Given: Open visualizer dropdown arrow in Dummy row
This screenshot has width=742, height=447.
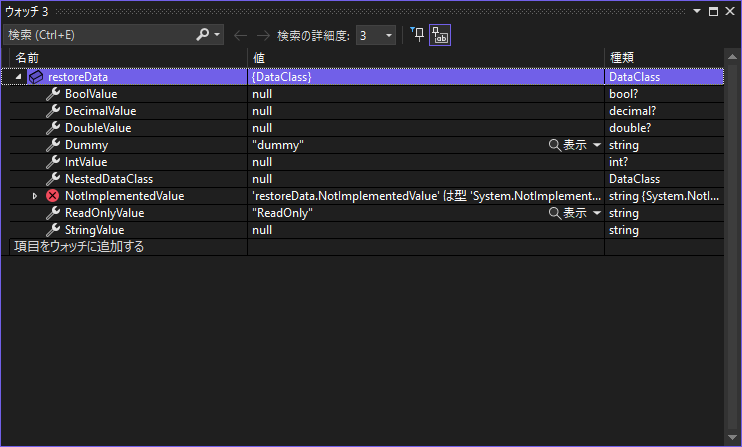Looking at the screenshot, I should 597,145.
